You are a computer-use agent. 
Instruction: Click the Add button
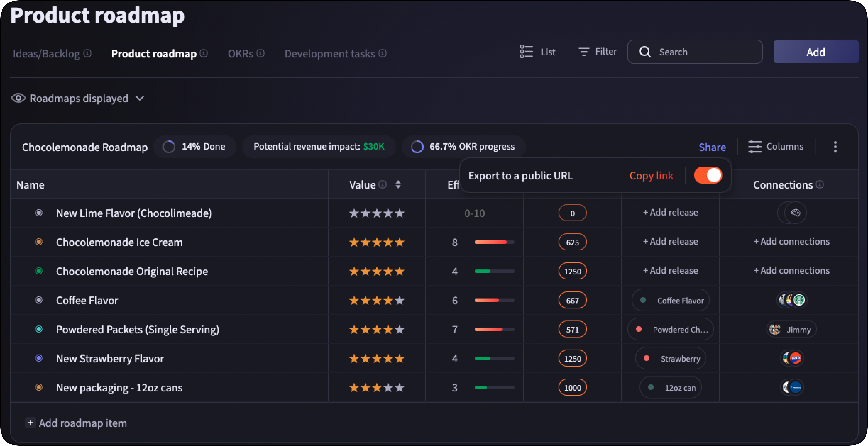point(815,52)
